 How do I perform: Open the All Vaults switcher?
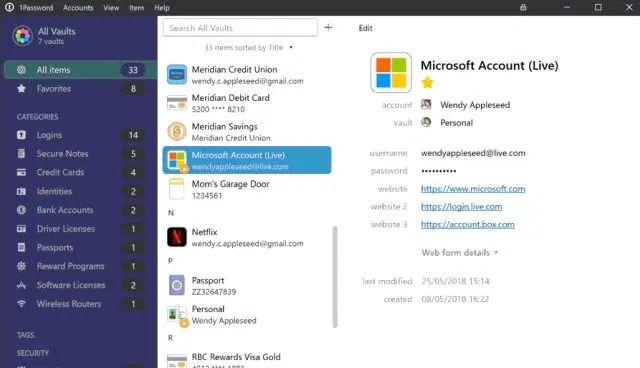pyautogui.click(x=44, y=36)
